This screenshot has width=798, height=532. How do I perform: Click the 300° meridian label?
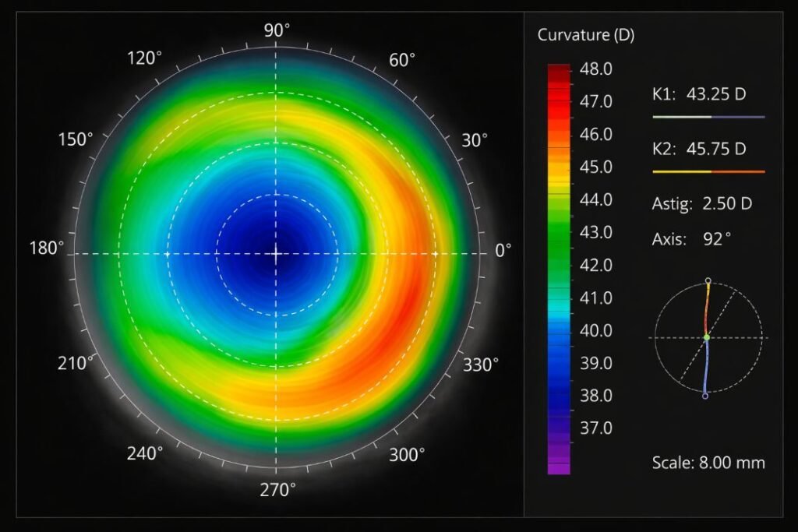(x=407, y=455)
